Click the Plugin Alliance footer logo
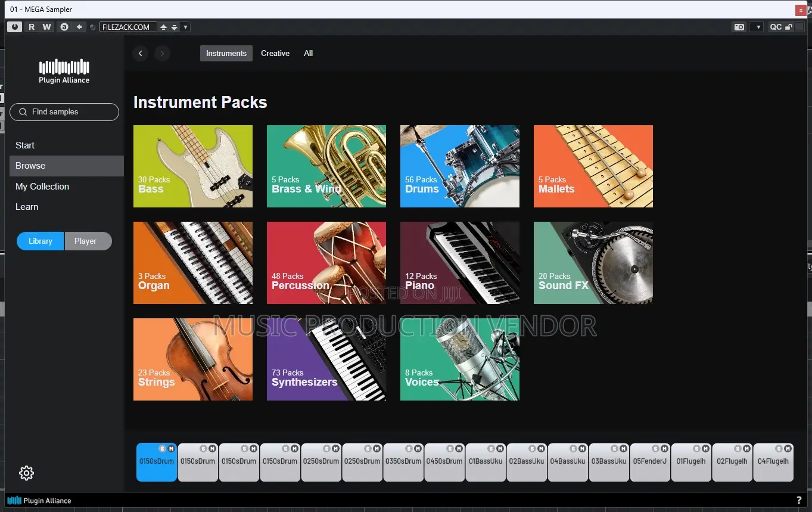This screenshot has width=812, height=512. (39, 501)
